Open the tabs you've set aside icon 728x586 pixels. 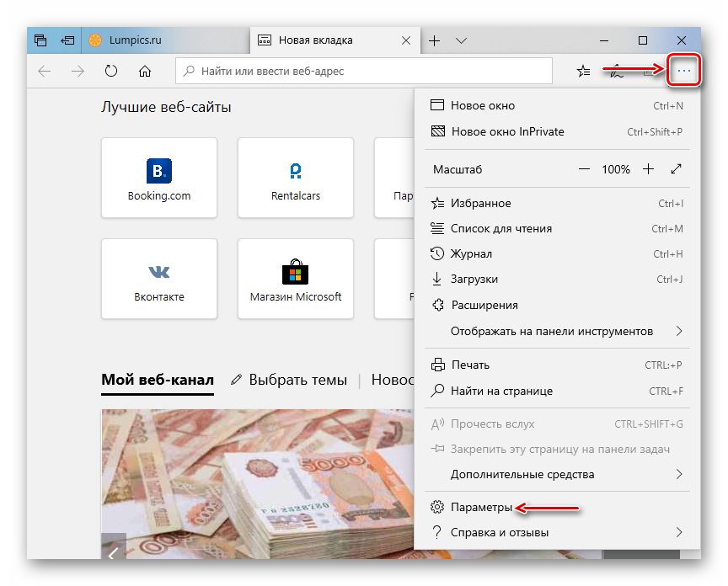pos(40,40)
